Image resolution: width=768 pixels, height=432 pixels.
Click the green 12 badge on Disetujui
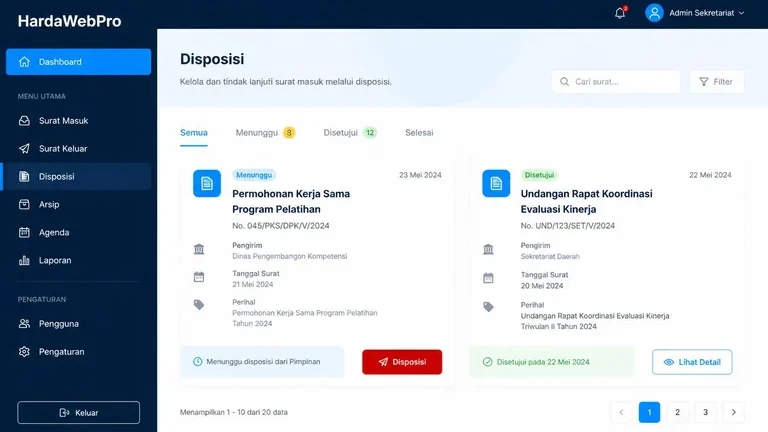click(370, 133)
